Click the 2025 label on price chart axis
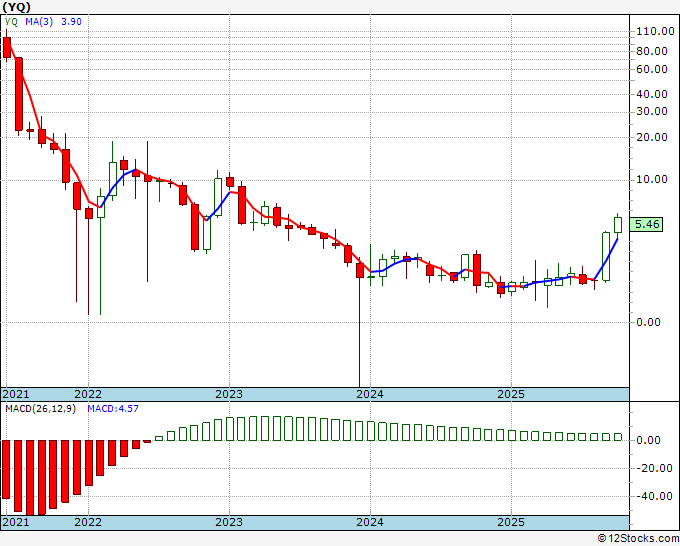 pos(511,394)
